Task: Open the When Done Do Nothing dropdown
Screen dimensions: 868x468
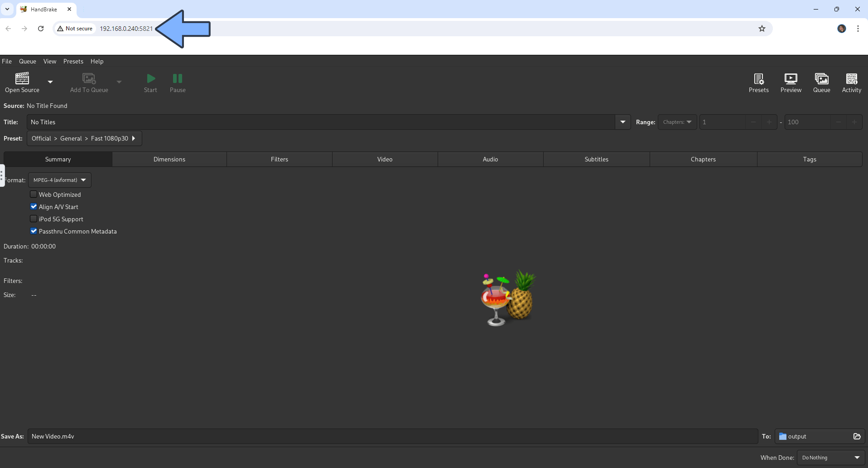Action: [831, 458]
